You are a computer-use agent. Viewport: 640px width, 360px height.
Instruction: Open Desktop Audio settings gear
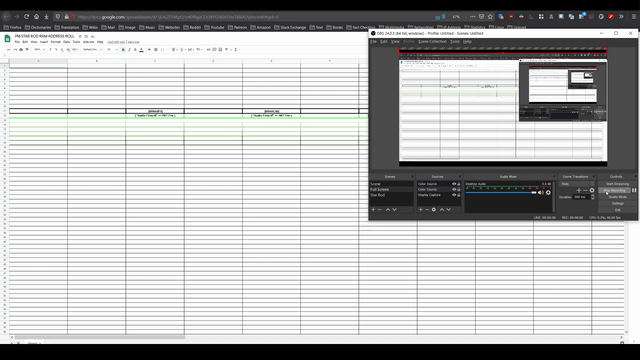548,193
